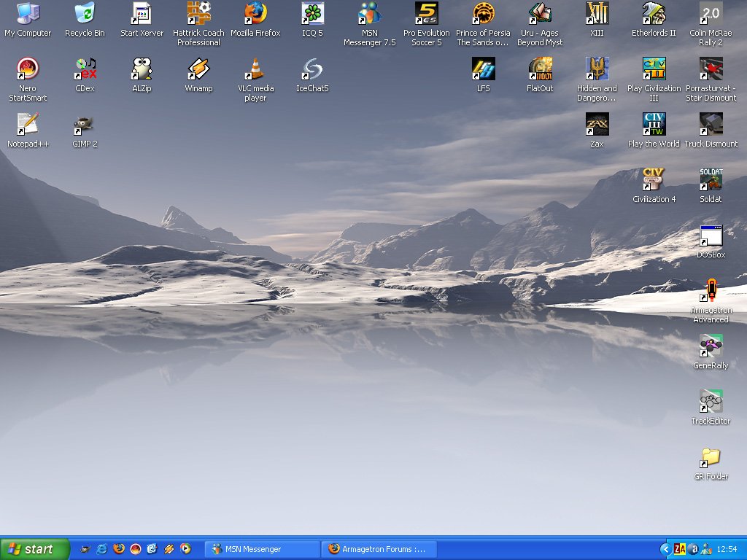Expand hidden system tray icons
This screenshot has width=747, height=560.
tap(665, 549)
